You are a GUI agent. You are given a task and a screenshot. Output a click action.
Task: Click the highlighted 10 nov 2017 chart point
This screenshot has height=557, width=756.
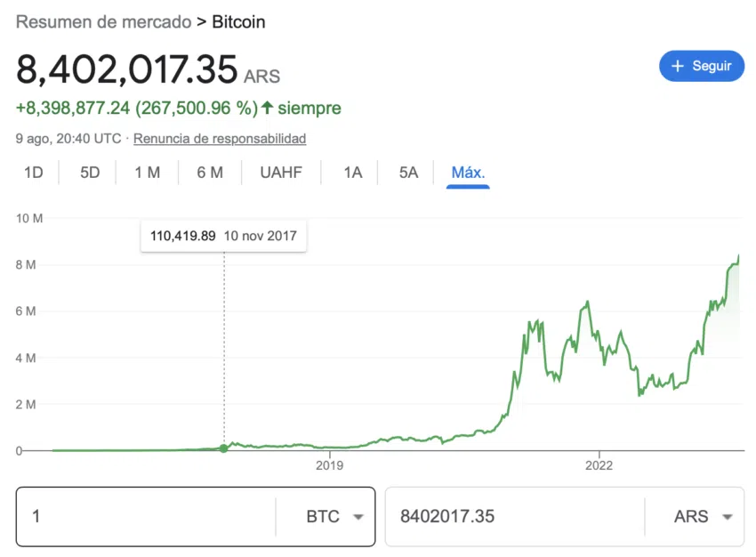[x=223, y=449]
